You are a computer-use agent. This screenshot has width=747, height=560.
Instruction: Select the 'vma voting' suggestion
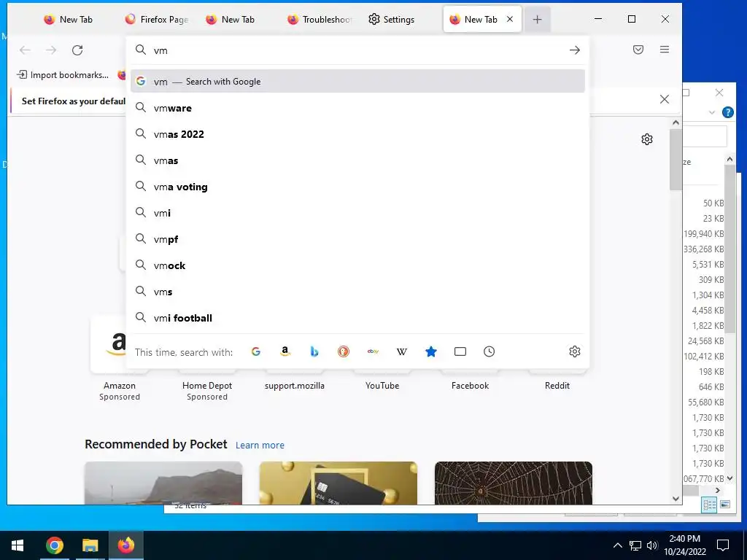(357, 187)
